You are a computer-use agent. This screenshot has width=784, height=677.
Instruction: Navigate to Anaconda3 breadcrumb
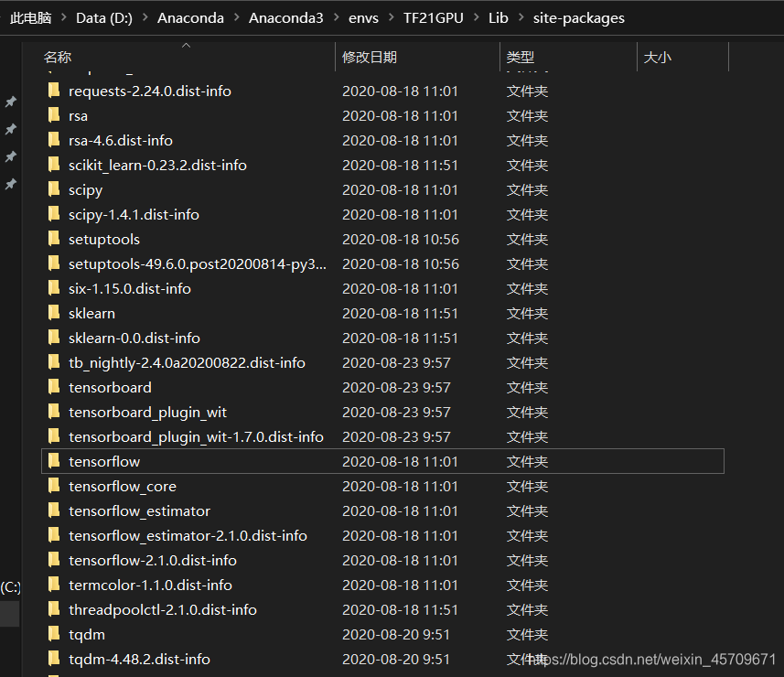point(286,18)
